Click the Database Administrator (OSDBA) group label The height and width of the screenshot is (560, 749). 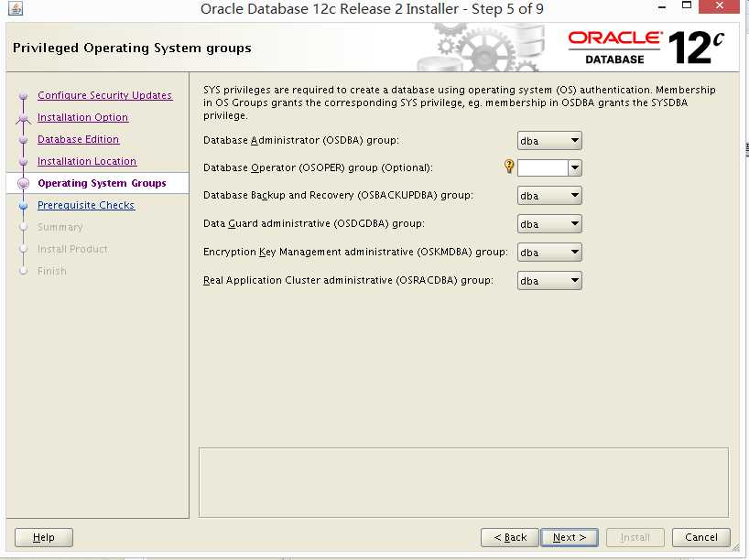point(301,140)
